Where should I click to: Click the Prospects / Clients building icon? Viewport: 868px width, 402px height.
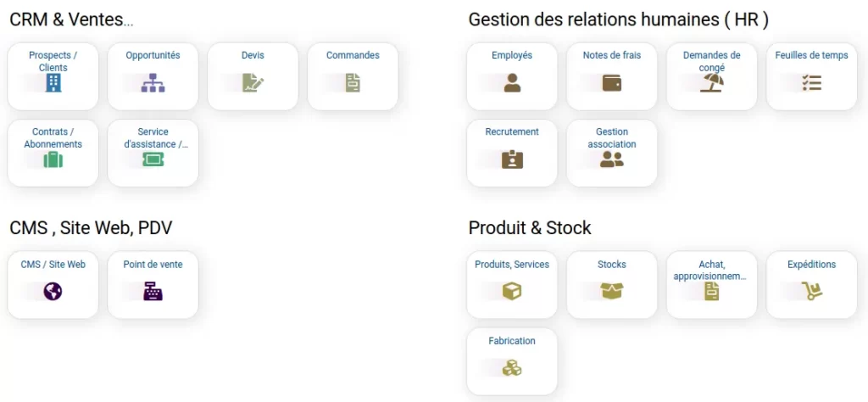coord(53,83)
